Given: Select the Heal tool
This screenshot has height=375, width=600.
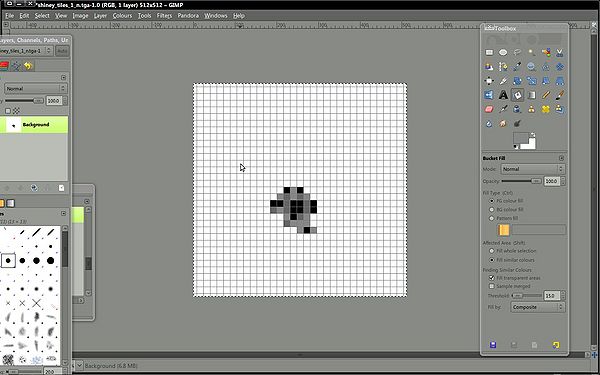Looking at the screenshot, I should click(546, 109).
